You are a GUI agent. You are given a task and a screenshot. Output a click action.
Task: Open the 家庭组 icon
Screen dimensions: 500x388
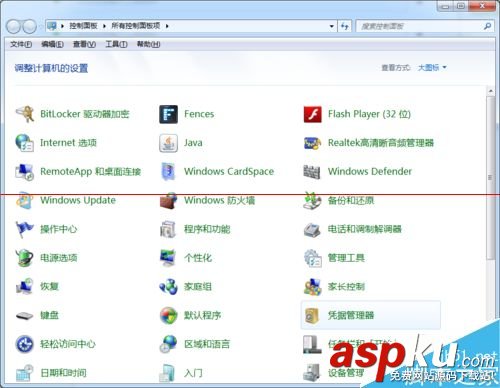point(169,287)
